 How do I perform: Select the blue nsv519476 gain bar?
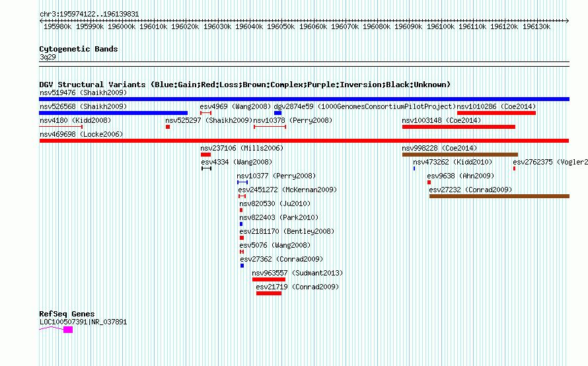tap(304, 99)
